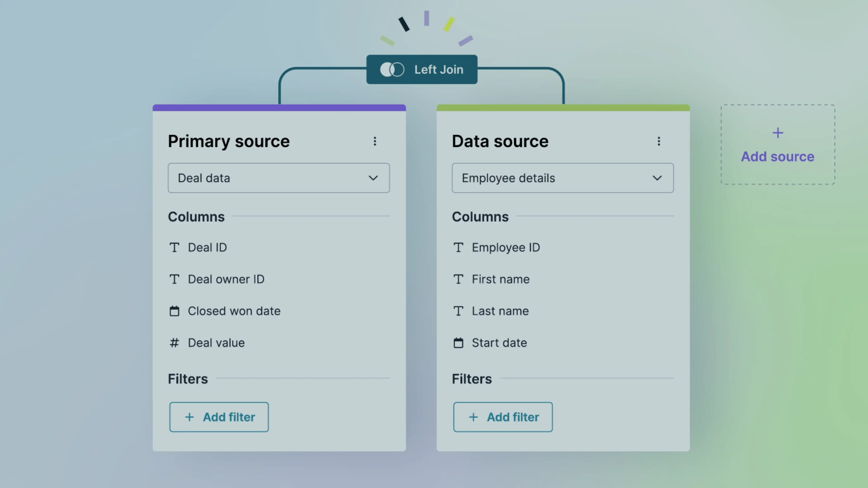868x488 pixels.
Task: Click Filters heading in Primary source
Action: pos(188,379)
